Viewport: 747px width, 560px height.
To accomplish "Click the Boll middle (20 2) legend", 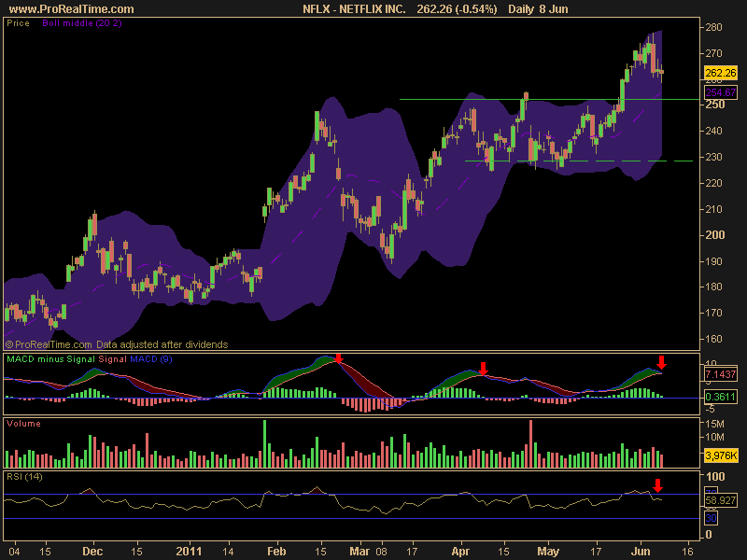I will point(82,22).
